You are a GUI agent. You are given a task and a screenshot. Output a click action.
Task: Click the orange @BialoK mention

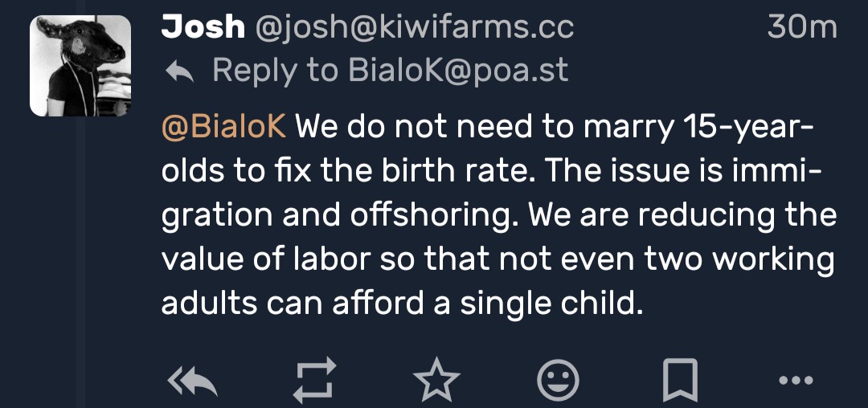click(223, 128)
